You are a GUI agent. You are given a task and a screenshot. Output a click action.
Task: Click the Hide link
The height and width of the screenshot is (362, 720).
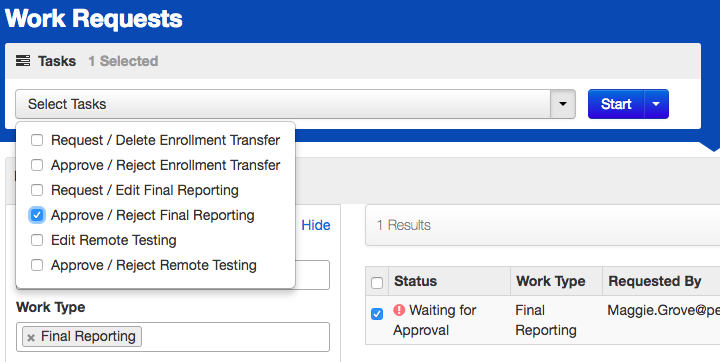click(316, 225)
